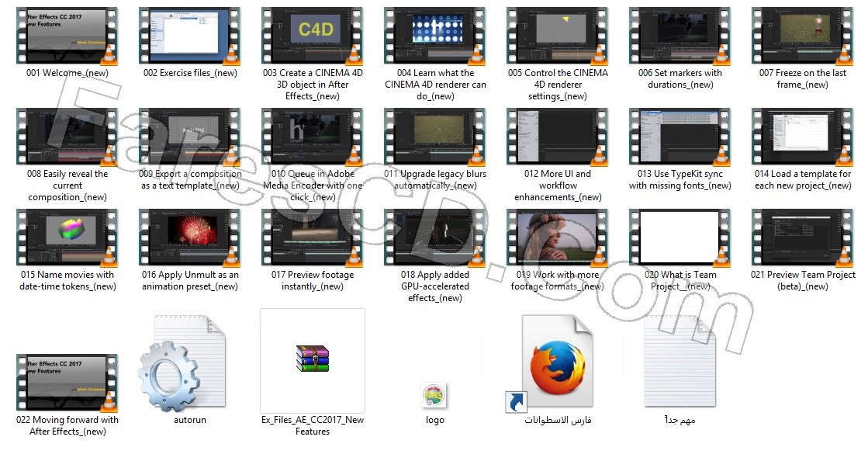Viewport: 868px width, 468px height.
Task: Click the '014 Load a template for each new project' filename
Action: coord(803,179)
